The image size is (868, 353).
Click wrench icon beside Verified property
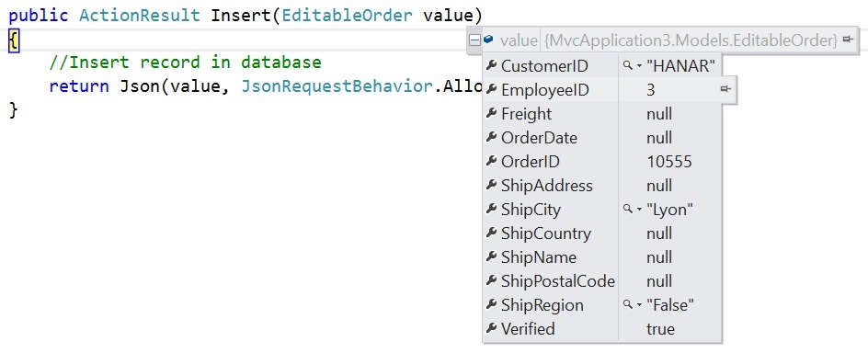tap(491, 328)
